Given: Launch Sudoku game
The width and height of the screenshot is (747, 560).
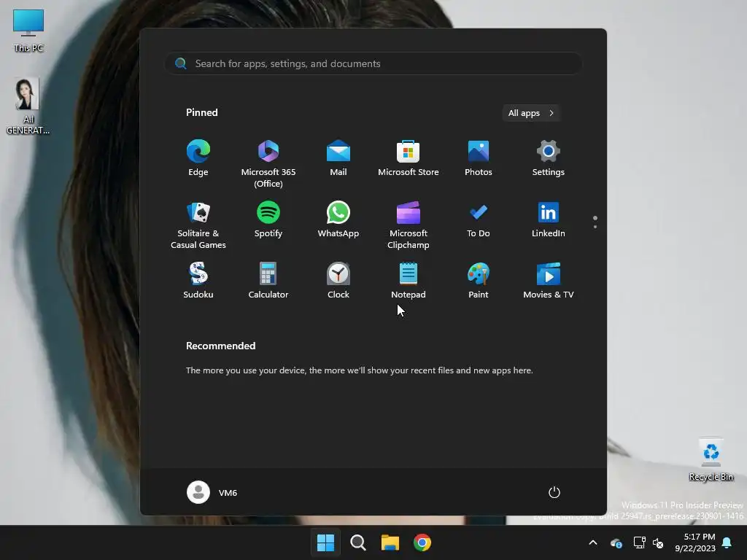Looking at the screenshot, I should 198,281.
